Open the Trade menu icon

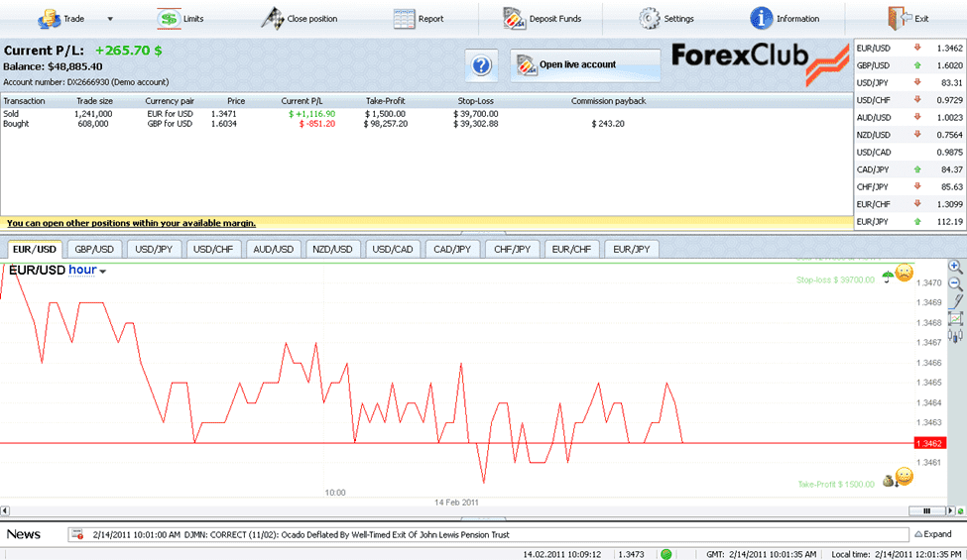click(x=48, y=18)
